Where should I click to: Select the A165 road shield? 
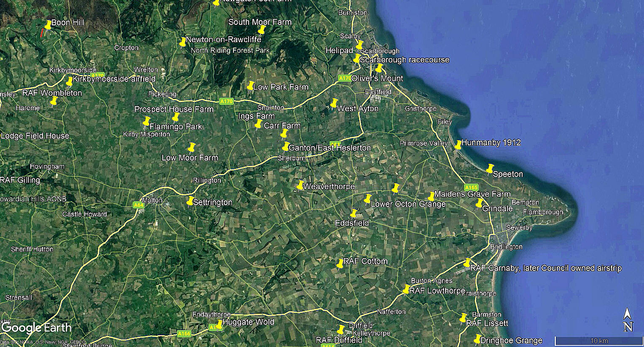(471, 187)
